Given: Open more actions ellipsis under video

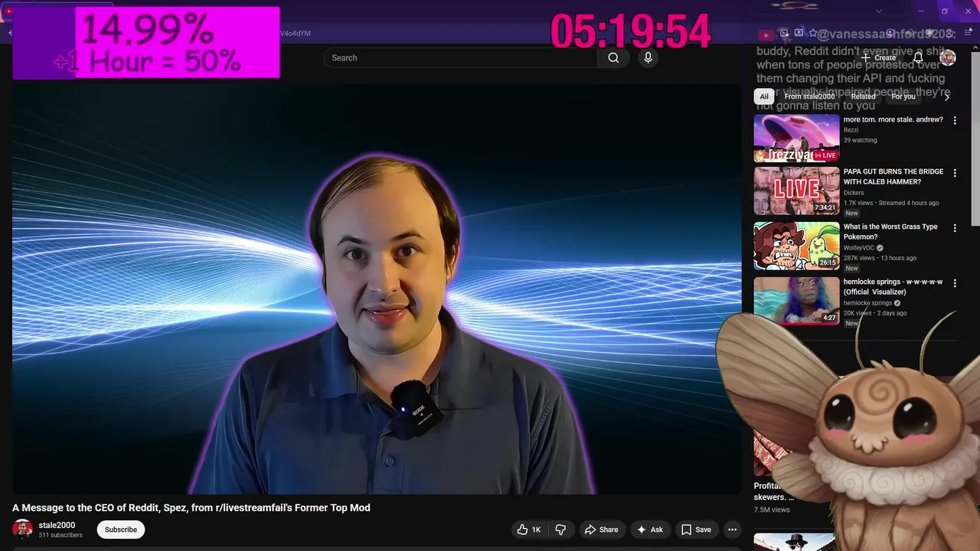Looking at the screenshot, I should pos(732,530).
